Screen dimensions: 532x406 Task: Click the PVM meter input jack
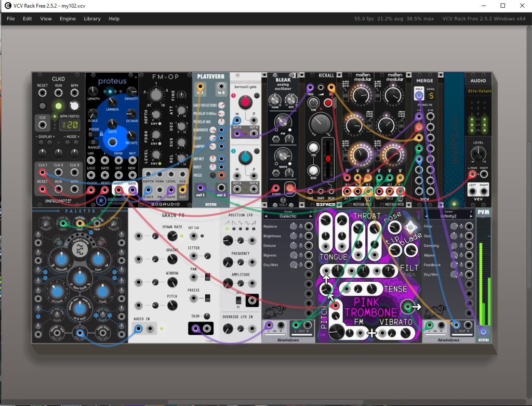pyautogui.click(x=484, y=331)
